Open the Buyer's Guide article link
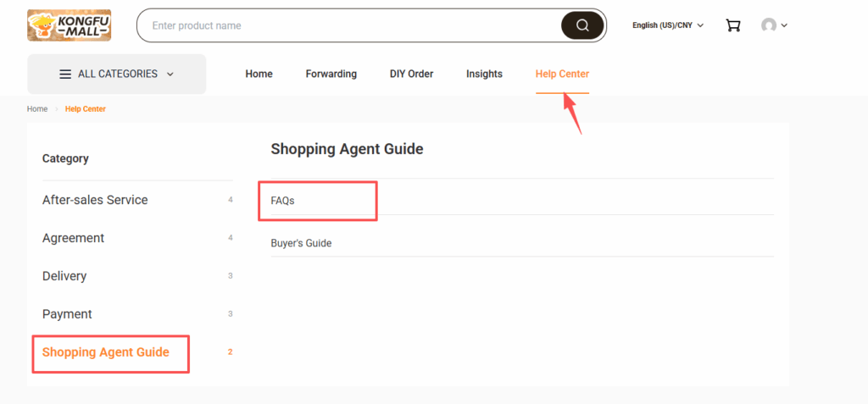The image size is (868, 404). coord(301,243)
